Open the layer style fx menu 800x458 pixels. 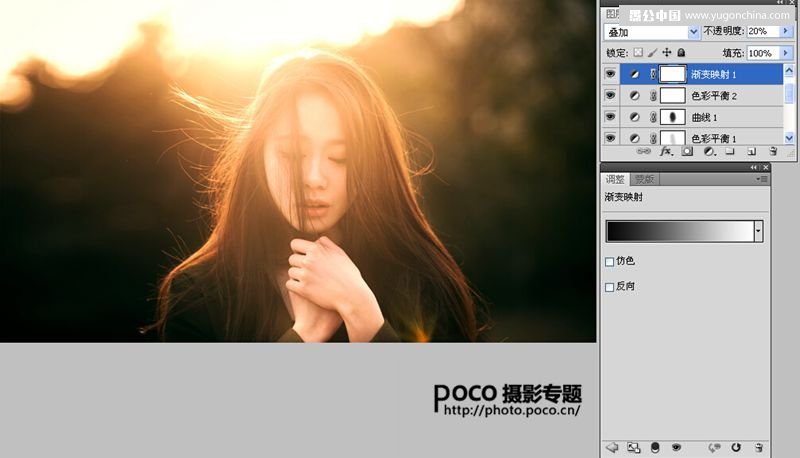click(666, 151)
